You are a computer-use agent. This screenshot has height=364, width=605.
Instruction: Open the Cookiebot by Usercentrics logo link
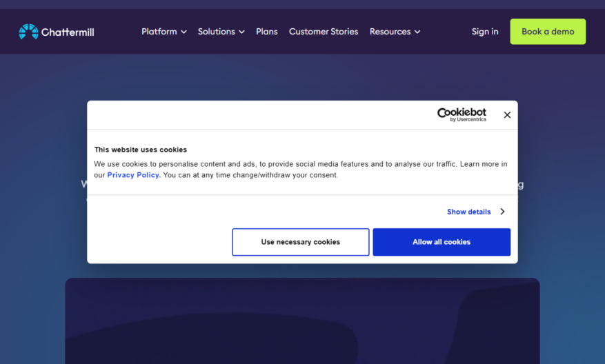pos(462,114)
